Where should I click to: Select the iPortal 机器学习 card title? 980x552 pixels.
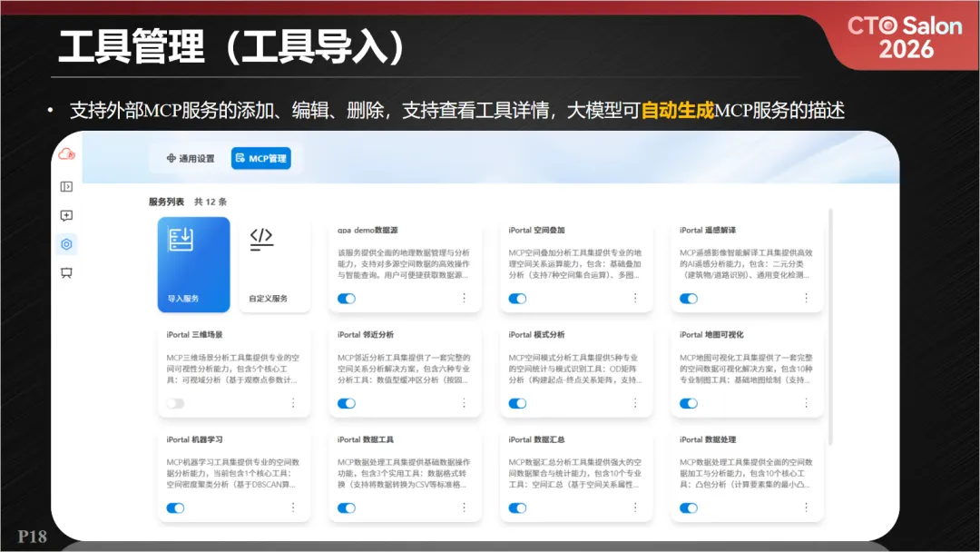[194, 439]
